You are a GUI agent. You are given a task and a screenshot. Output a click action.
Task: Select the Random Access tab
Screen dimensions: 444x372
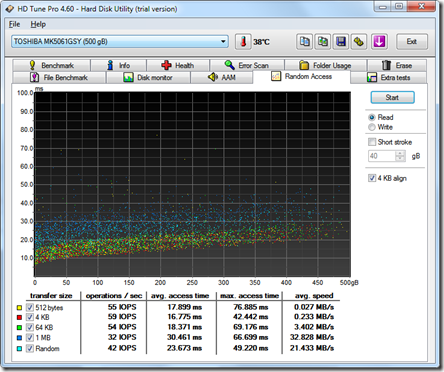pos(302,77)
